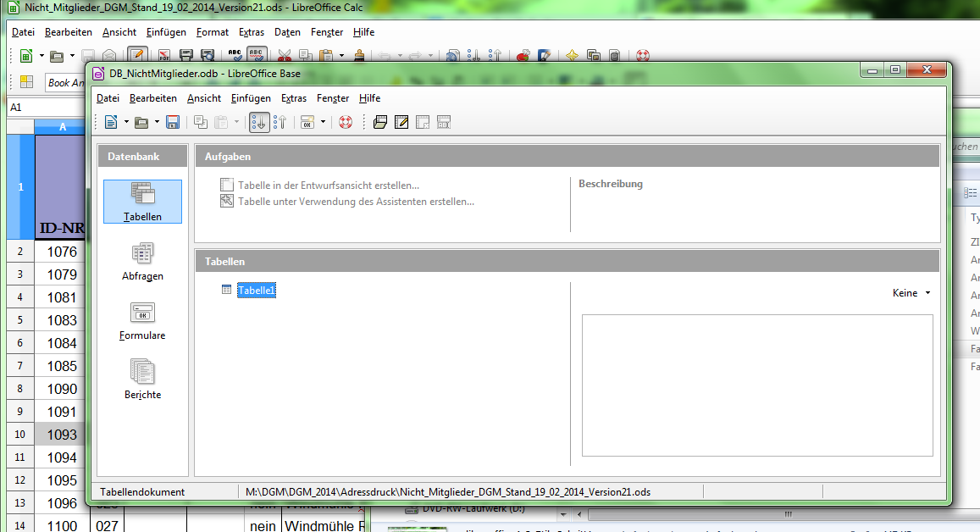Viewport: 980px width, 532px height.
Task: Click the Form icon in Base toolbar
Action: coord(307,122)
